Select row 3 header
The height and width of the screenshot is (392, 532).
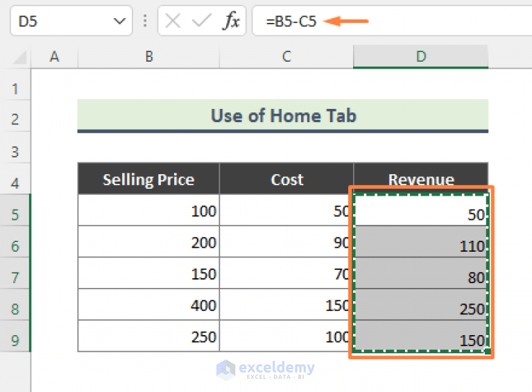coord(15,147)
